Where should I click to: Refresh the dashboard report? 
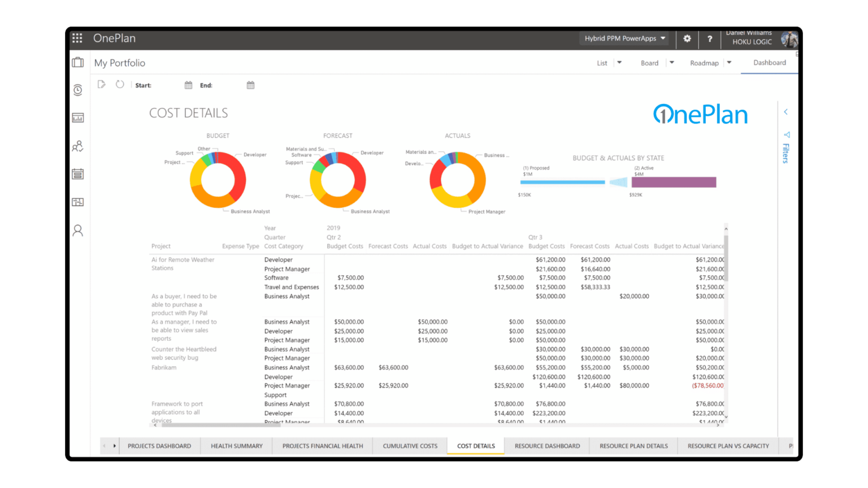click(120, 85)
